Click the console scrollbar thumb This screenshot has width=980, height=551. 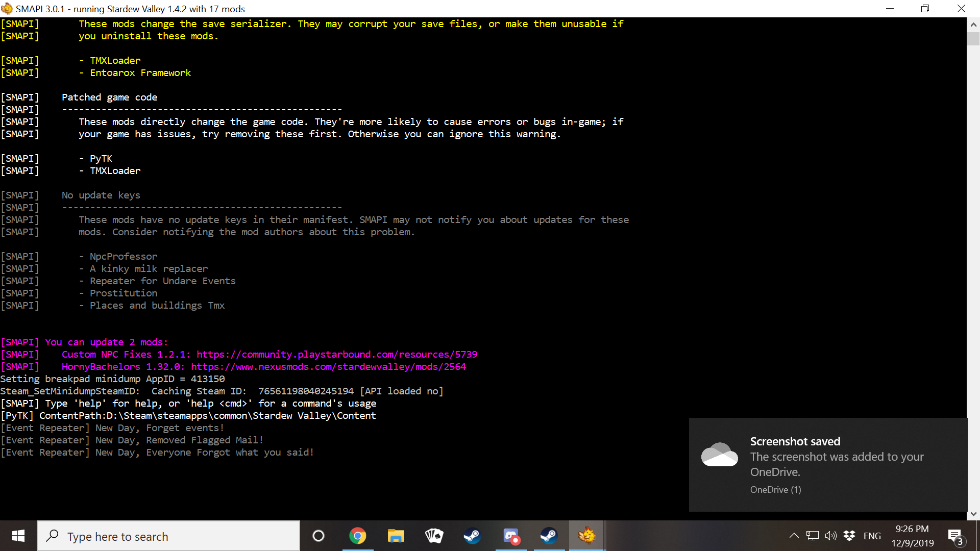point(973,39)
